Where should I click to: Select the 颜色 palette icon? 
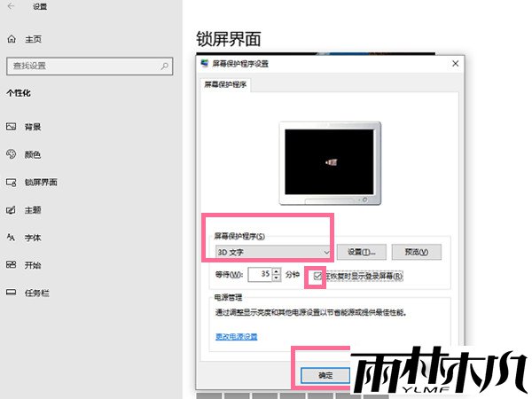(12, 154)
